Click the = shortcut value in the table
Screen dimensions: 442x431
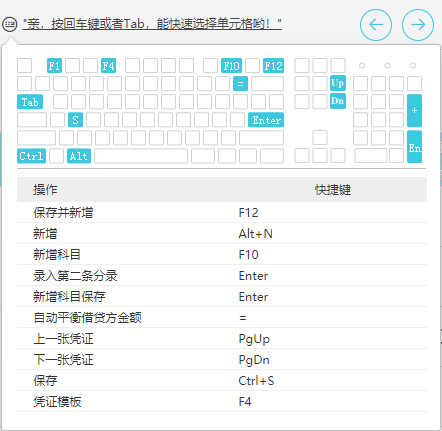click(x=243, y=318)
